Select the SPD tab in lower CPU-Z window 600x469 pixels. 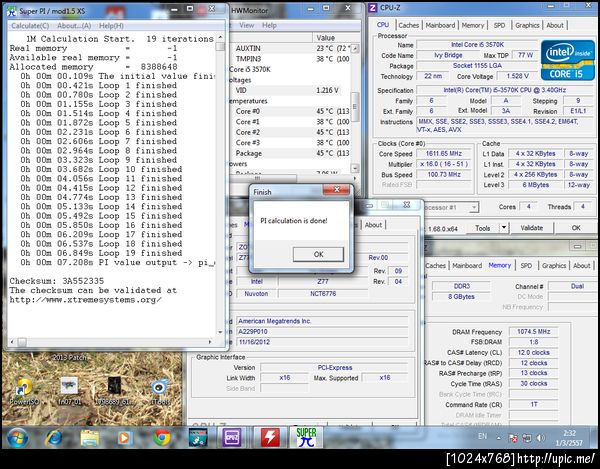tap(527, 266)
